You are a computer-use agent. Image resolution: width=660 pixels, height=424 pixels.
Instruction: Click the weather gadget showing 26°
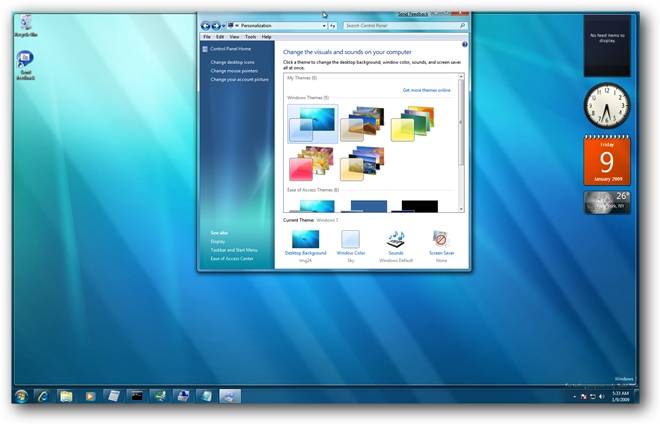pos(607,202)
